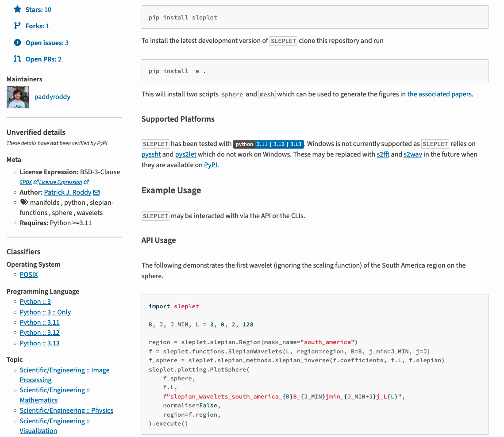The height and width of the screenshot is (437, 504).
Task: Select the POSIX operating system classifier
Action: (28, 274)
